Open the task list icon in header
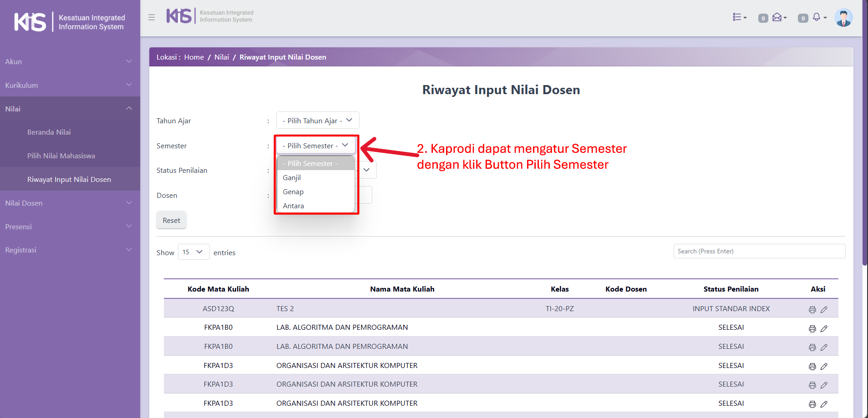The width and height of the screenshot is (868, 418). point(739,17)
